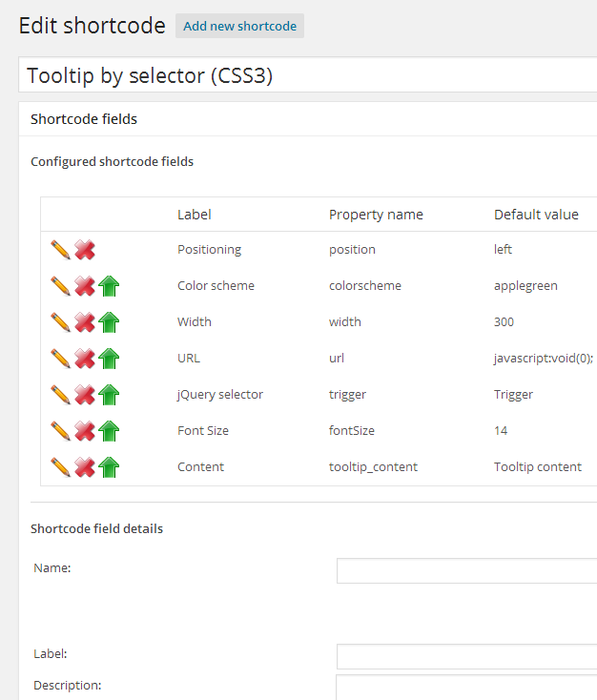The image size is (597, 700).
Task: Move the jQuery selector field up
Action: (109, 395)
